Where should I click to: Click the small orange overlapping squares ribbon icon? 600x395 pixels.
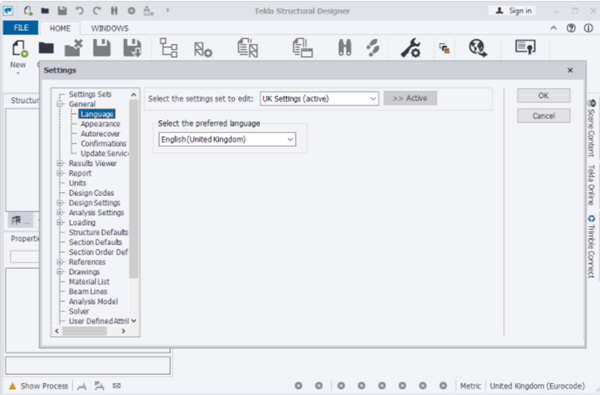point(444,48)
